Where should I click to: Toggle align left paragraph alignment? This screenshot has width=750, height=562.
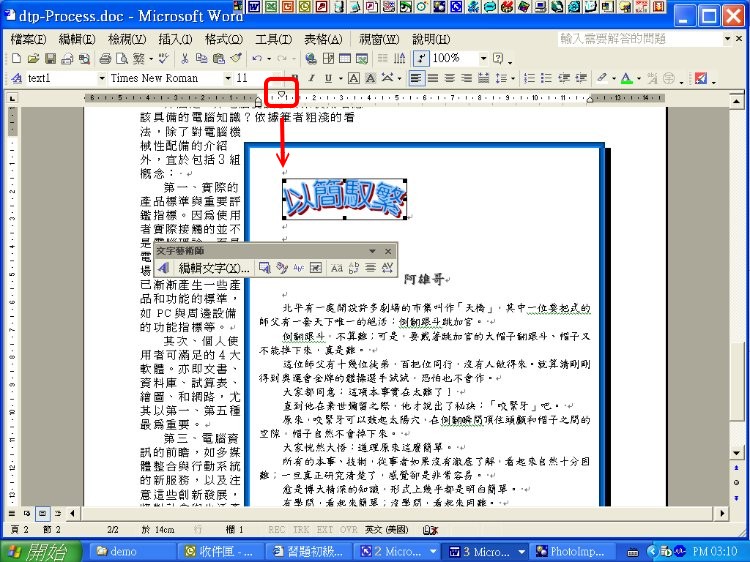pyautogui.click(x=416, y=78)
